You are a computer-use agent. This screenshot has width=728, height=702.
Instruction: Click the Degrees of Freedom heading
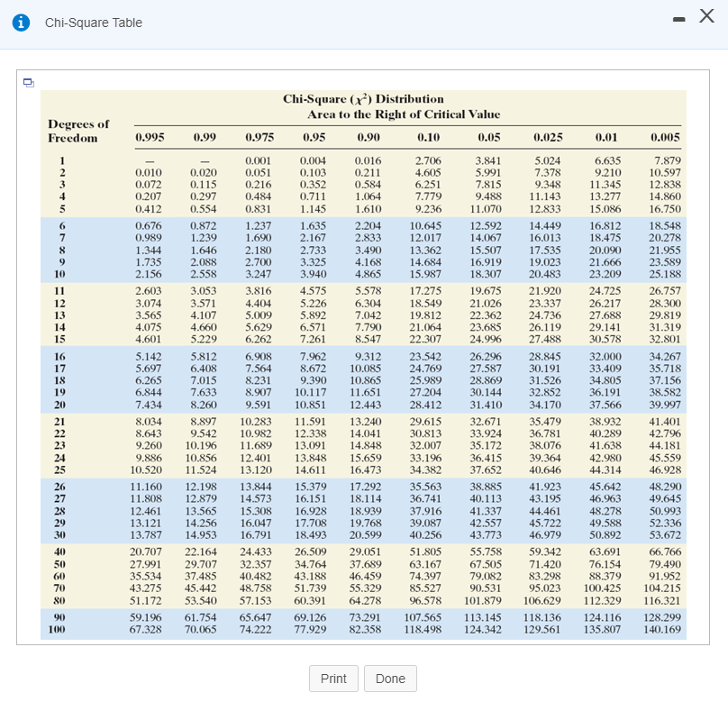tap(78, 131)
